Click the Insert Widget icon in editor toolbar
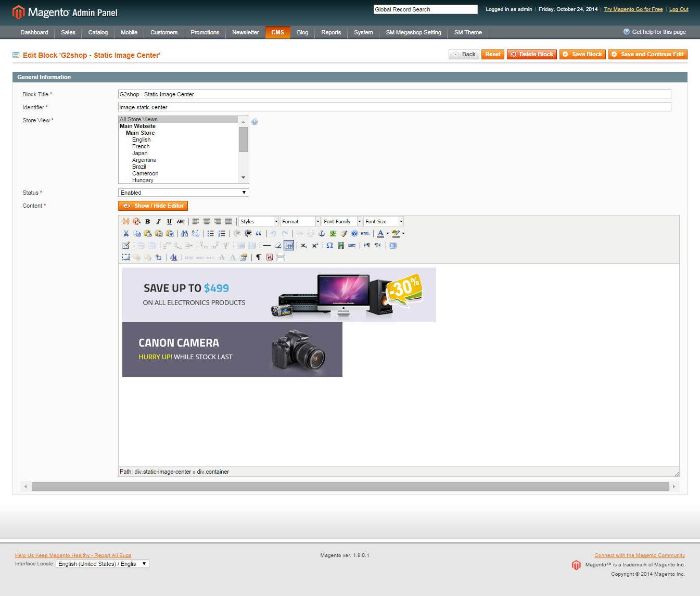 point(137,222)
